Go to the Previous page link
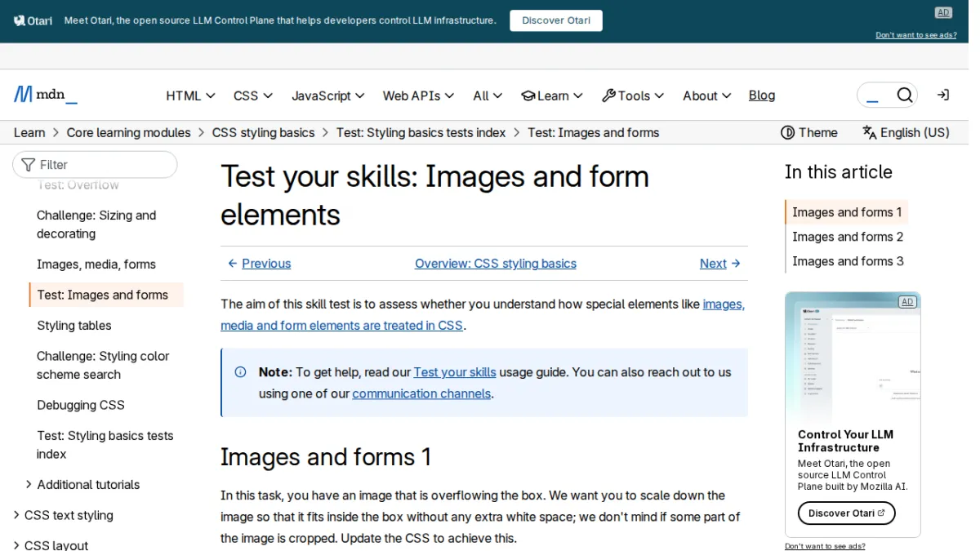 coord(259,264)
